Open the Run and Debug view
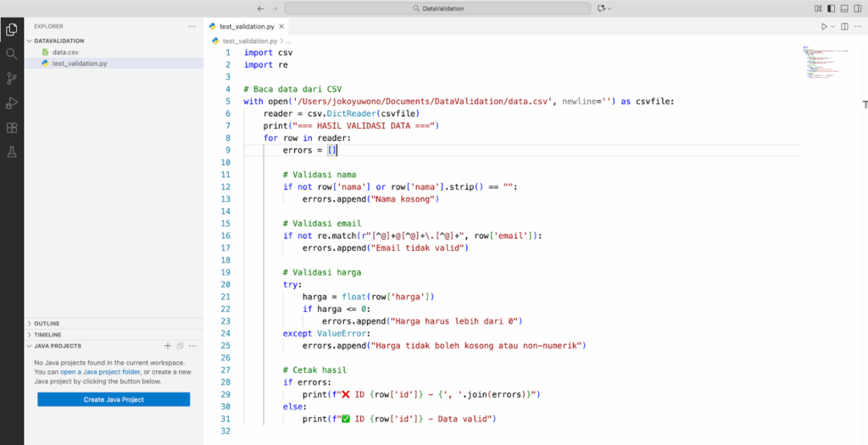This screenshot has width=868, height=445. [12, 103]
